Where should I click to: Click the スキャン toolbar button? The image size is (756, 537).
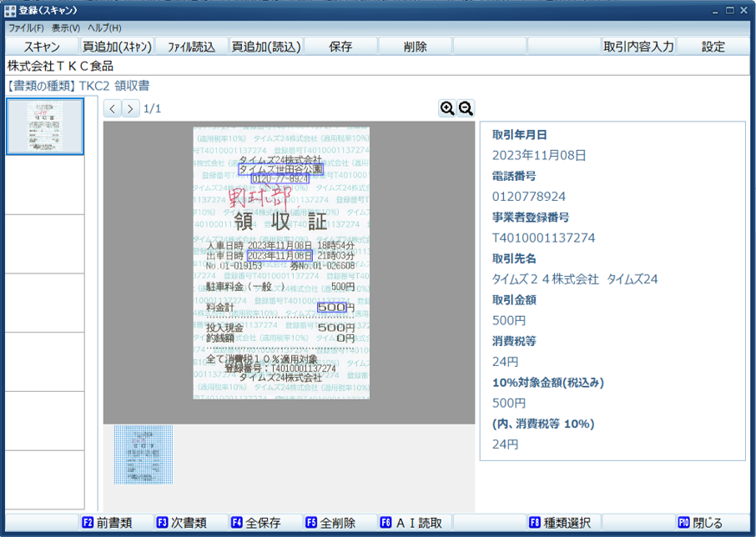pos(42,47)
